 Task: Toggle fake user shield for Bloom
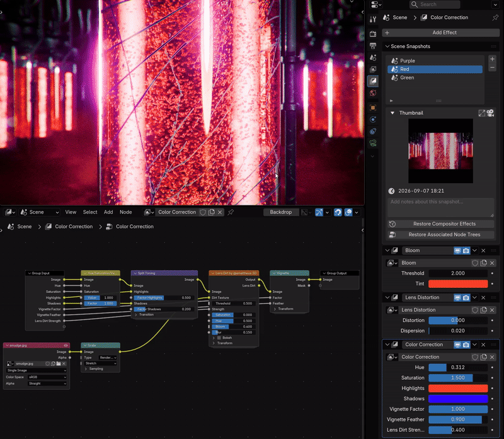click(475, 263)
